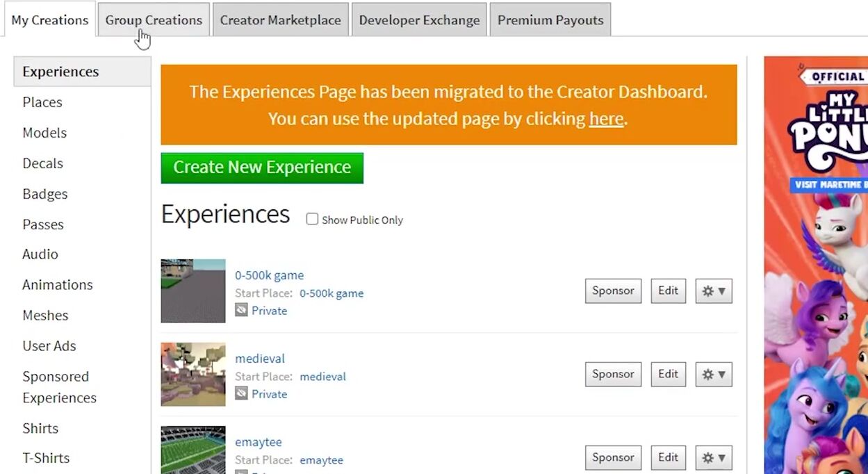868x474 pixels.
Task: Open the Premium Payouts tab
Action: click(550, 20)
